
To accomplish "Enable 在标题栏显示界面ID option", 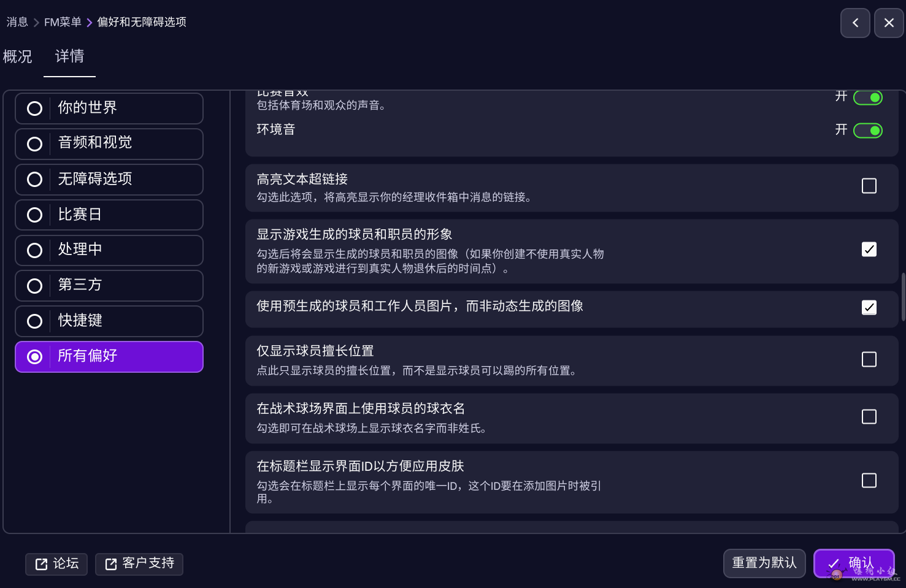I will point(869,481).
